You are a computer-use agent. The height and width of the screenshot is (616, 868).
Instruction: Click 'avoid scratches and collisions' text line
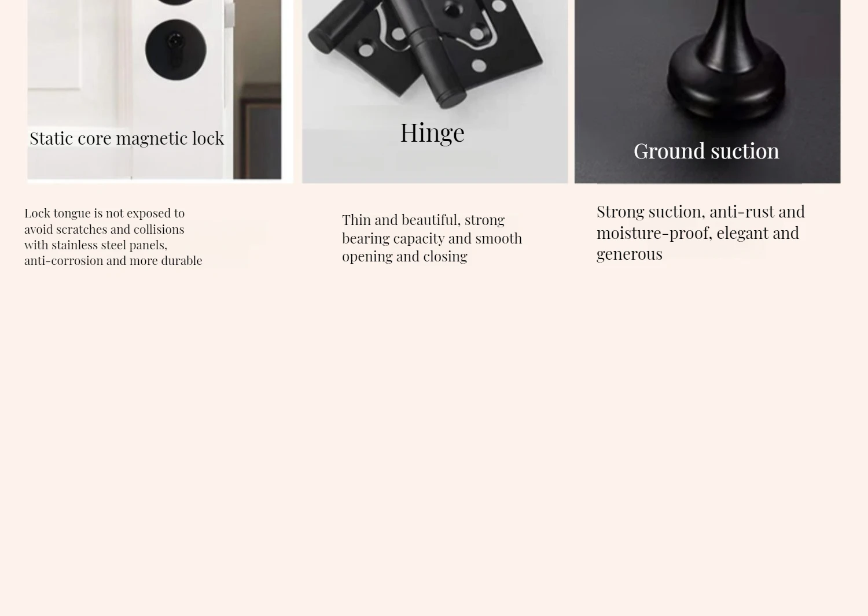104,230
